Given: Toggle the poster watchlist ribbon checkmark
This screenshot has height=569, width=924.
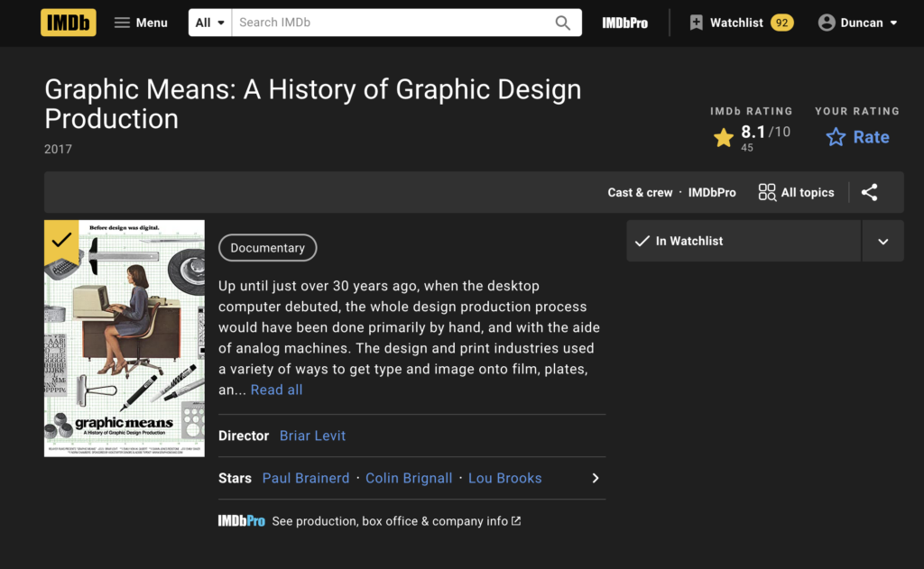Looking at the screenshot, I should (60, 240).
